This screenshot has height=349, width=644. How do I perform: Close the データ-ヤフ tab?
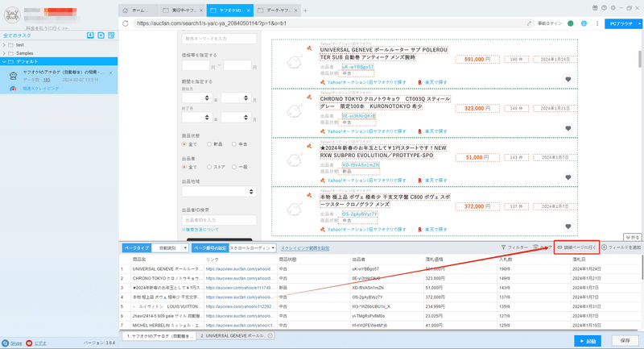[295, 10]
